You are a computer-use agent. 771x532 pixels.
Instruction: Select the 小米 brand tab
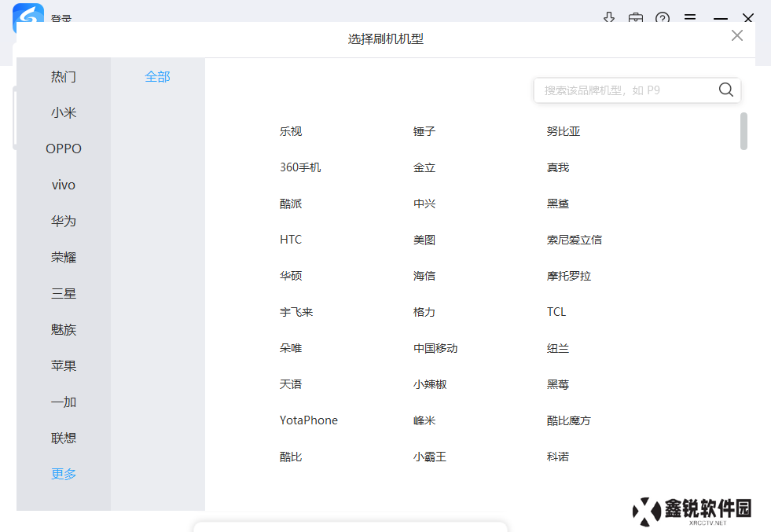tap(64, 112)
